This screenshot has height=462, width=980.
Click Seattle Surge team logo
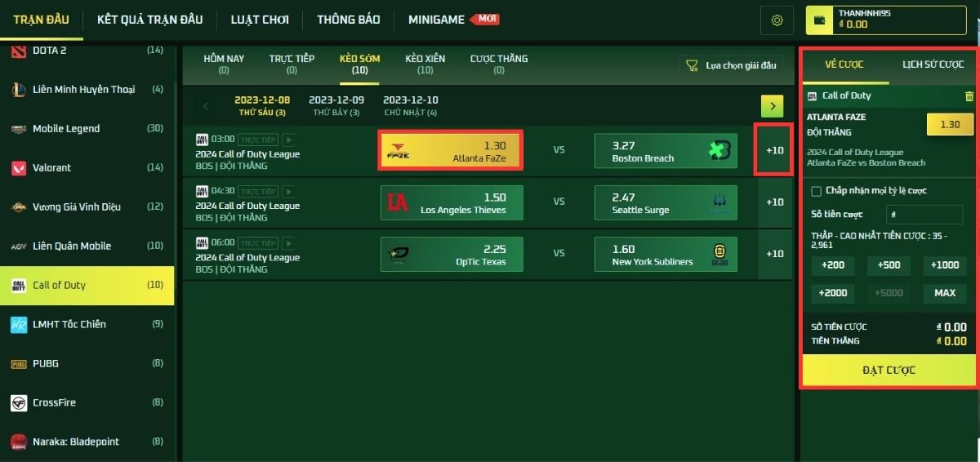pyautogui.click(x=719, y=202)
